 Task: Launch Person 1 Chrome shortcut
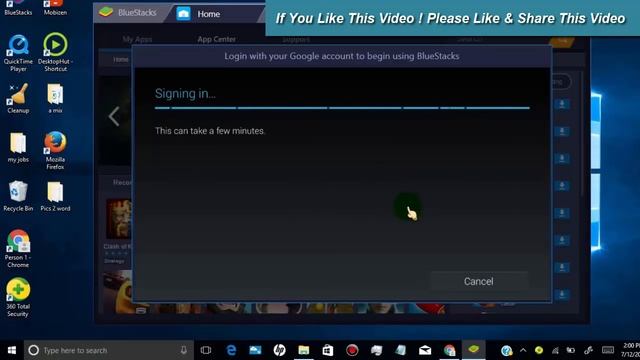[x=18, y=248]
